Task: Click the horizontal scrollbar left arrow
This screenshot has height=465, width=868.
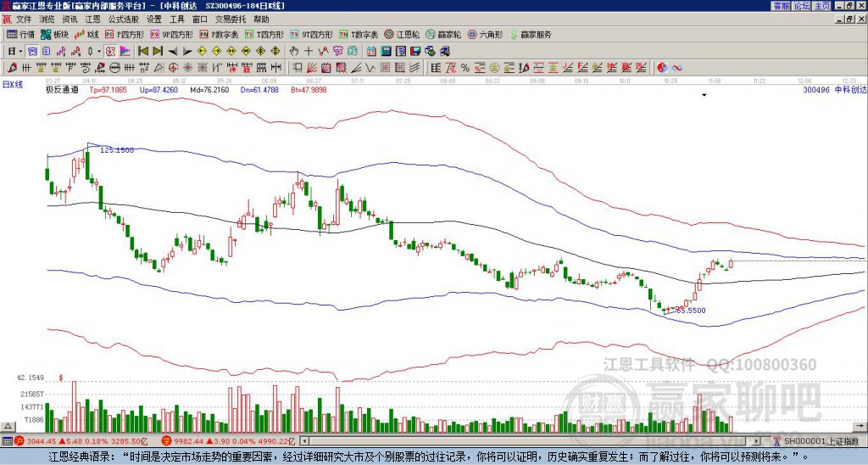Action: coord(304,441)
